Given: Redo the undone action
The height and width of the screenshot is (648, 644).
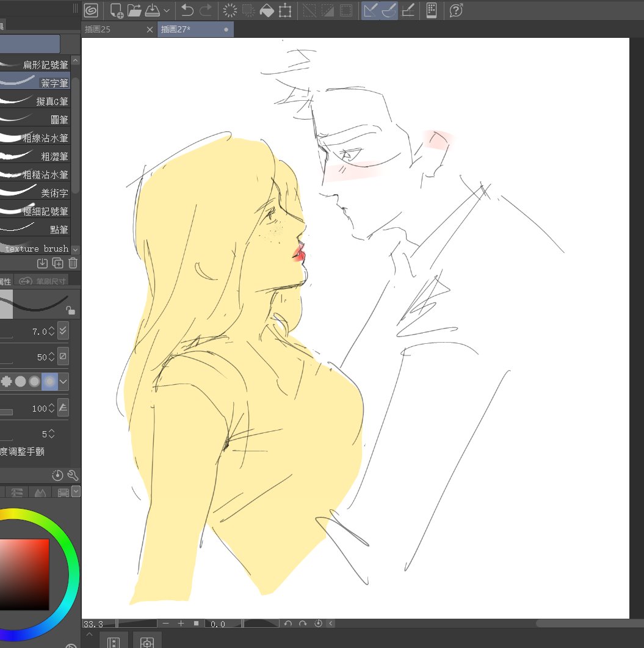Looking at the screenshot, I should (x=205, y=10).
